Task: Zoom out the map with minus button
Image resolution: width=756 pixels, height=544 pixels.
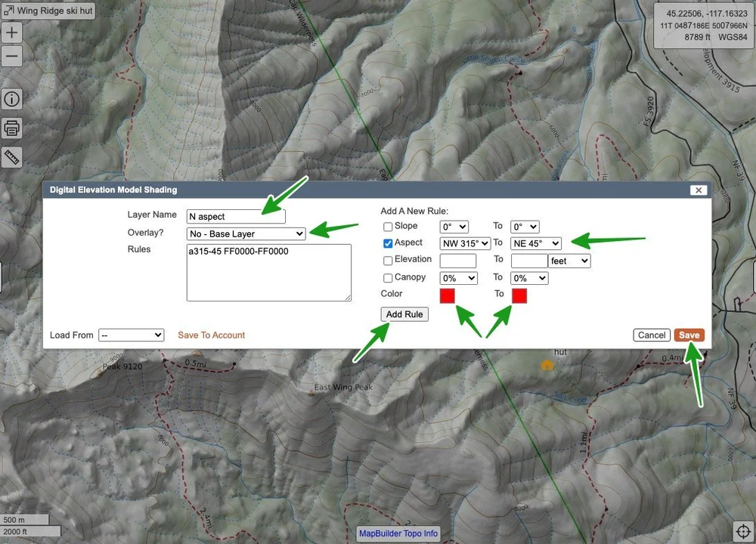Action: [11, 56]
